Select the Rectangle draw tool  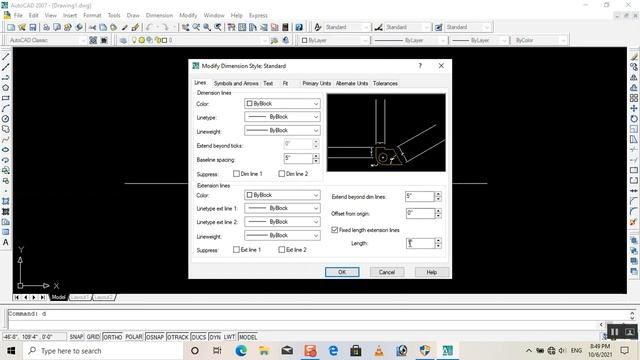[x=6, y=98]
